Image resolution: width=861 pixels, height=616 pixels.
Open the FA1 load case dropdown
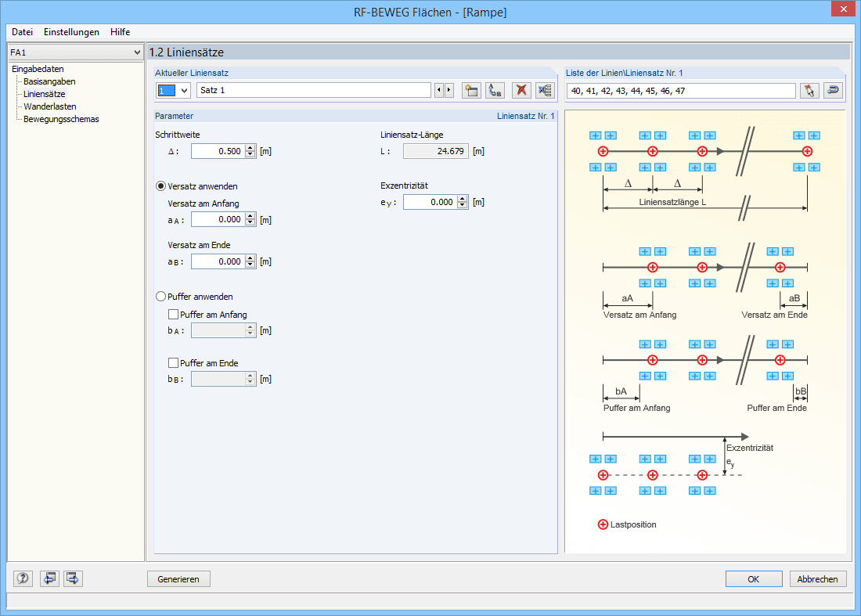(137, 52)
